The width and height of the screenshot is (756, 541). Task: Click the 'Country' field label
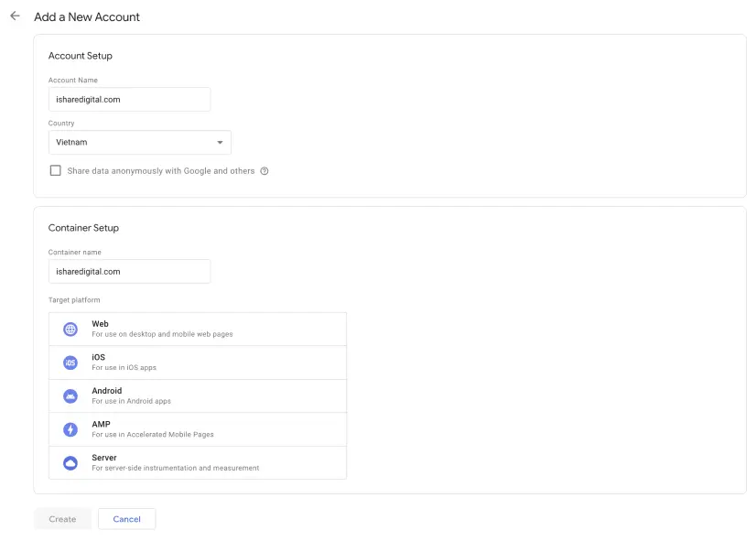[61, 123]
